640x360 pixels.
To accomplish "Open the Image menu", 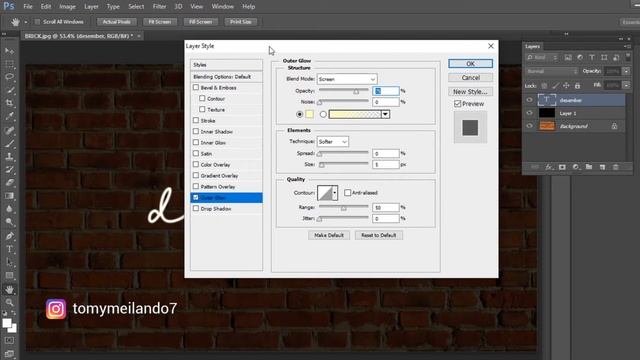I will coord(67,7).
